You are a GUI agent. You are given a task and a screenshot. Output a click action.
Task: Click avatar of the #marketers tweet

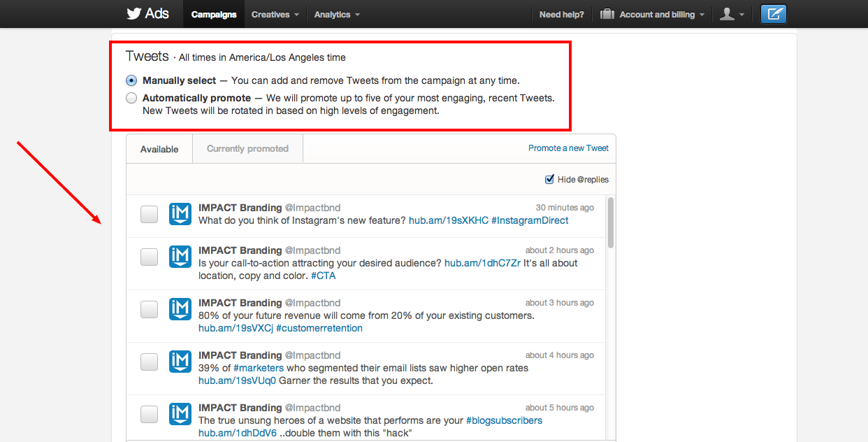click(180, 362)
